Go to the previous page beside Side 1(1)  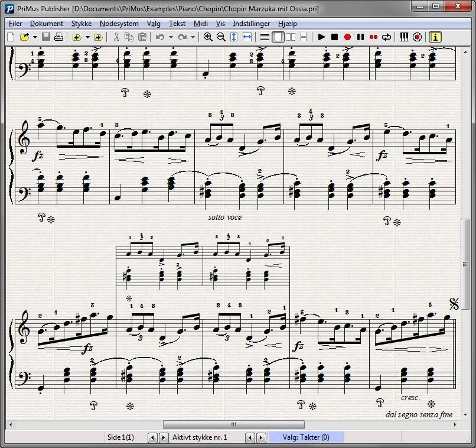point(153,438)
